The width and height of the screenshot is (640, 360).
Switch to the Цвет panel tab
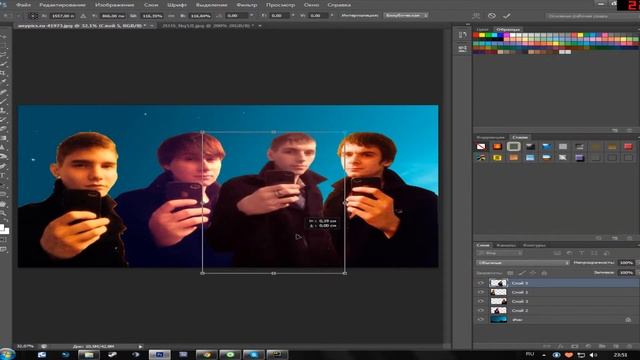[x=482, y=29]
